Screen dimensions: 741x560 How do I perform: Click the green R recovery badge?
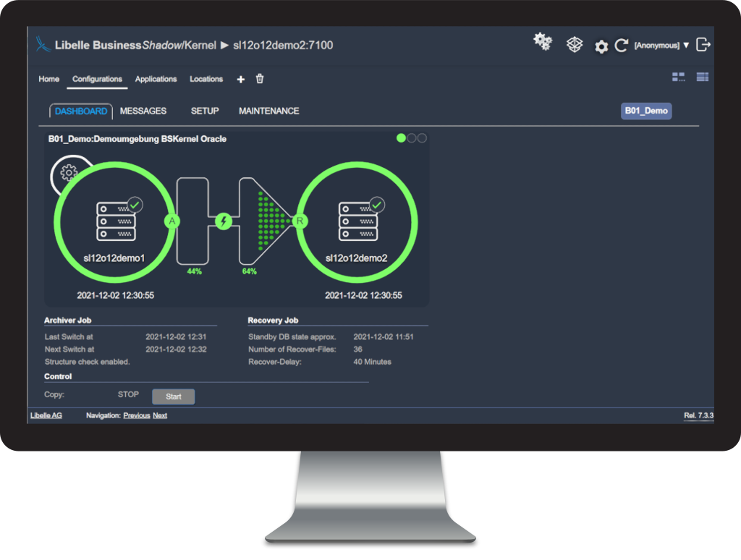click(x=300, y=221)
